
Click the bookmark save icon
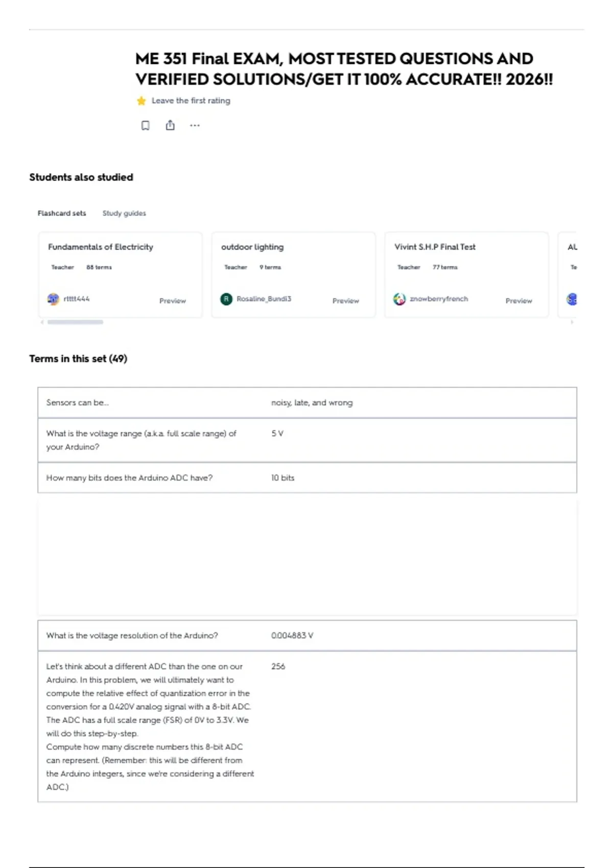click(x=146, y=125)
